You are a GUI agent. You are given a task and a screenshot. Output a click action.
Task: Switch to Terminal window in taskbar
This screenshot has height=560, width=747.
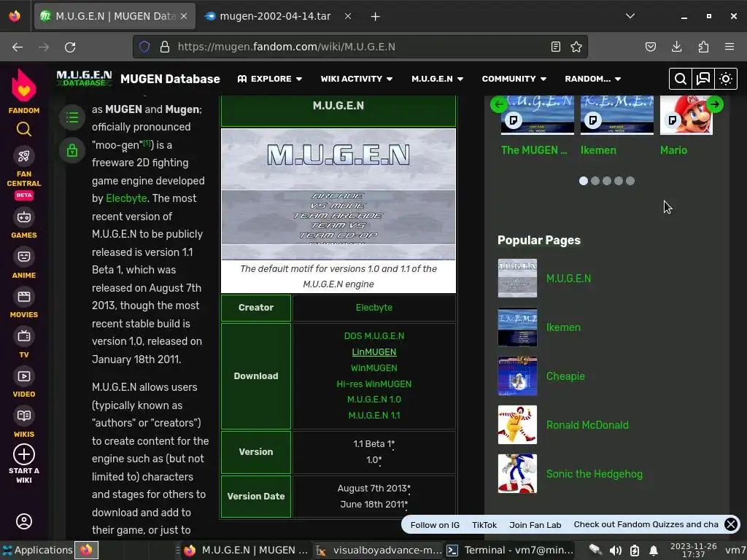(510, 550)
